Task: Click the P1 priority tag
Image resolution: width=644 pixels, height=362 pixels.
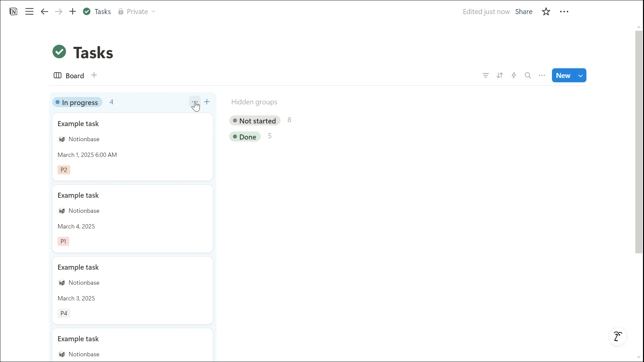Action: pyautogui.click(x=63, y=242)
